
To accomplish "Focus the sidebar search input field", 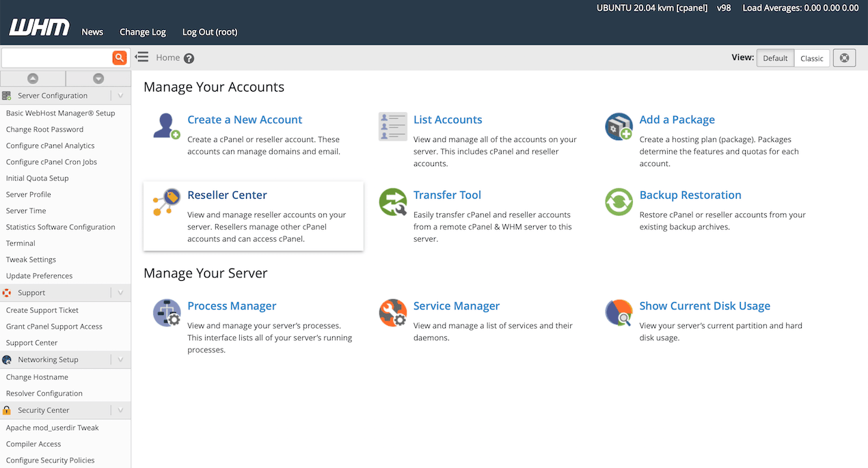I will pyautogui.click(x=57, y=58).
